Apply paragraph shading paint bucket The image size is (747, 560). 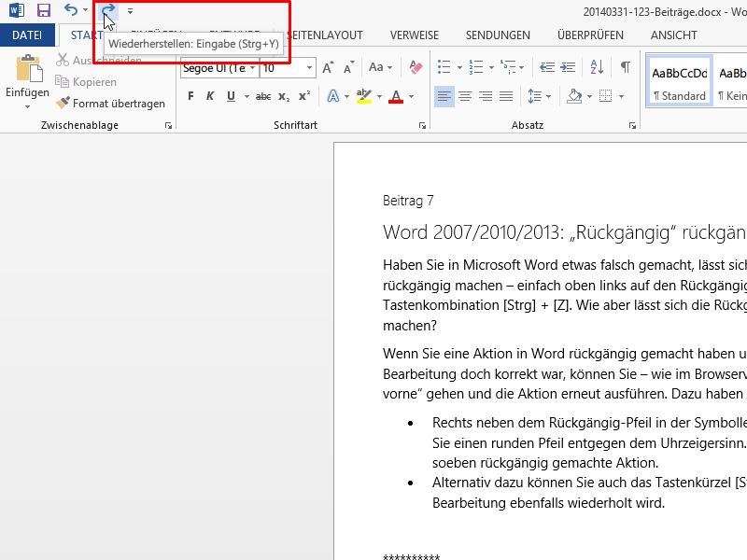(574, 96)
